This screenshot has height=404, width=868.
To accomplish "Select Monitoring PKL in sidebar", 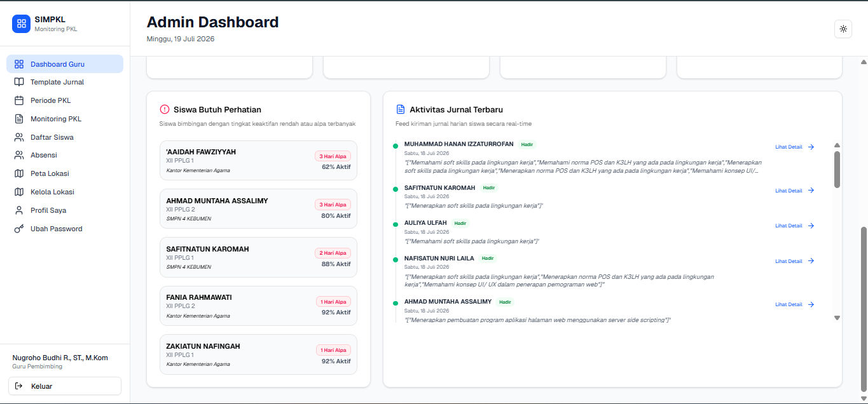I will click(x=65, y=119).
